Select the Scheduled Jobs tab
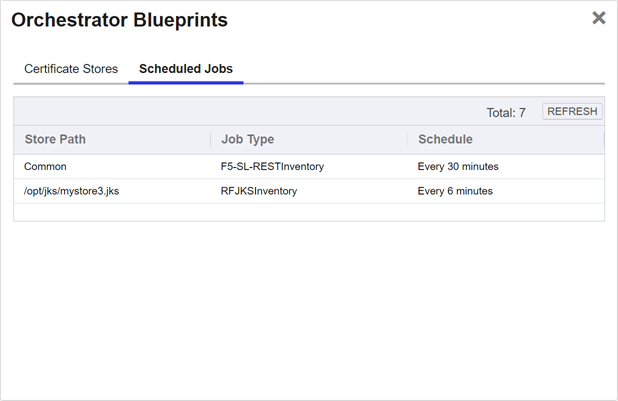Image resolution: width=618 pixels, height=401 pixels. click(x=186, y=69)
